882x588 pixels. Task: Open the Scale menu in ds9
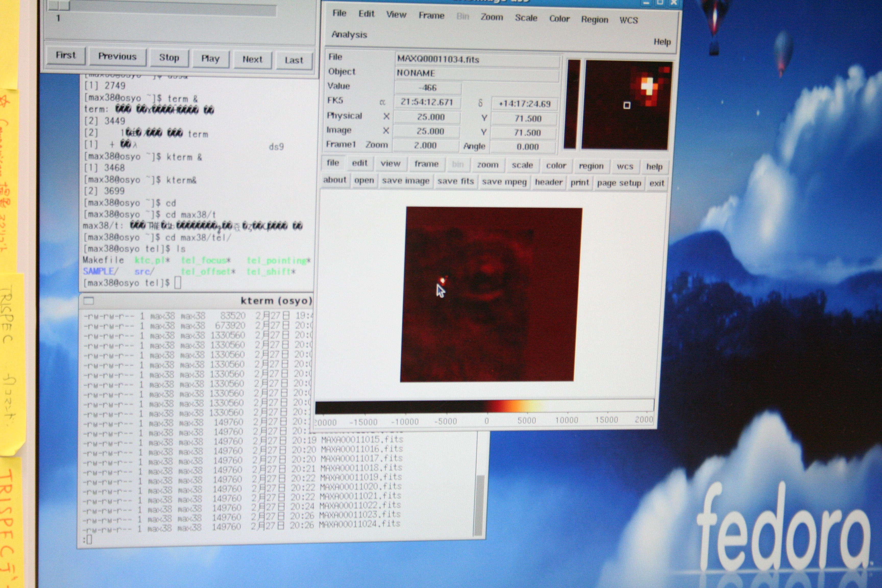tap(526, 18)
